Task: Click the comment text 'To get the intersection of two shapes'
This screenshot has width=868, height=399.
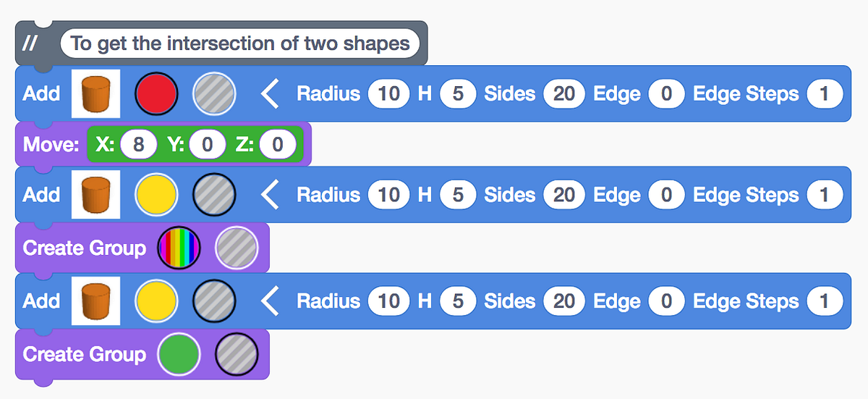Action: [x=240, y=43]
